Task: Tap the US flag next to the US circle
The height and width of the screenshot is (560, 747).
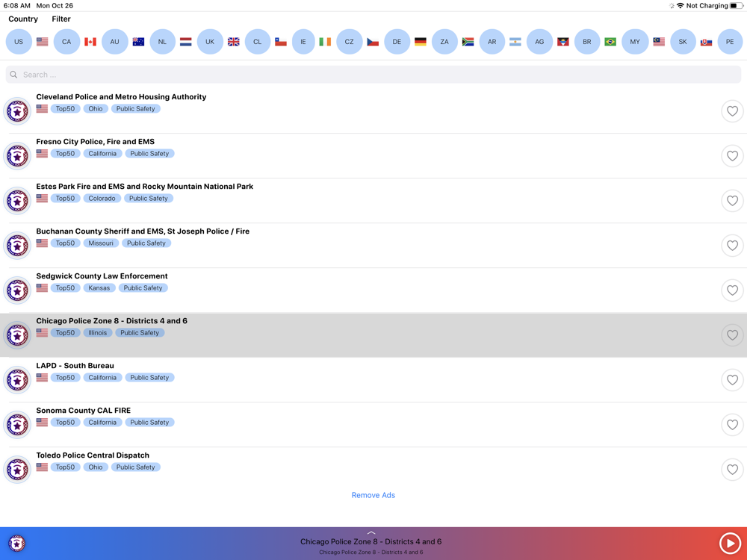Action: (42, 42)
